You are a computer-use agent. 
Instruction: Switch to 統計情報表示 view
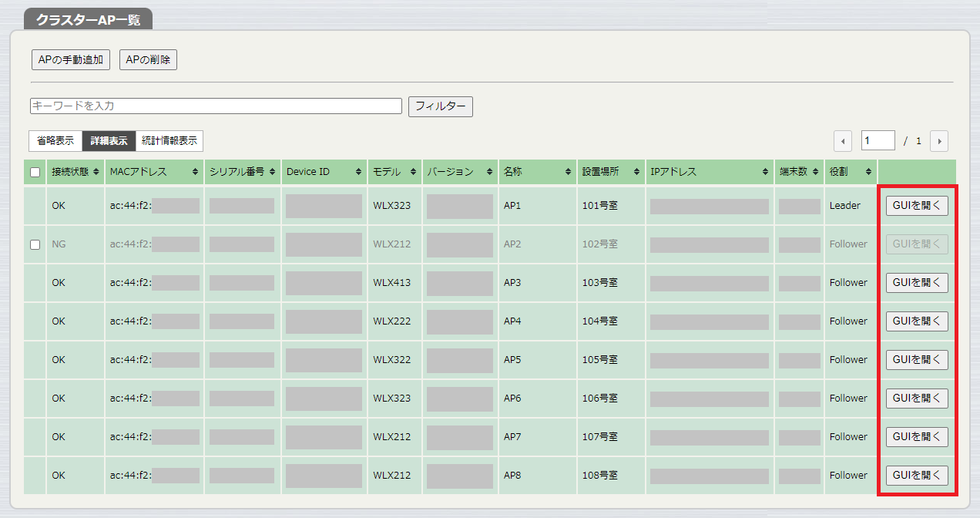pyautogui.click(x=170, y=140)
